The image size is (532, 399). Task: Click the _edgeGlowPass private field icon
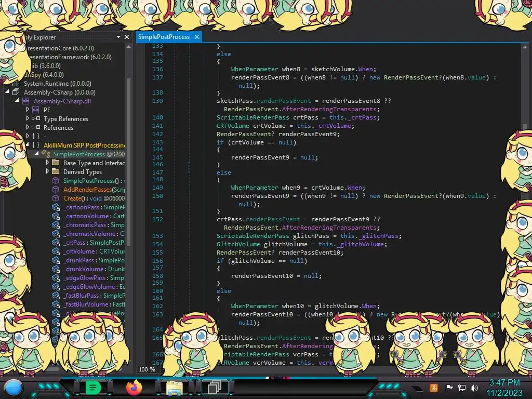tap(56, 277)
